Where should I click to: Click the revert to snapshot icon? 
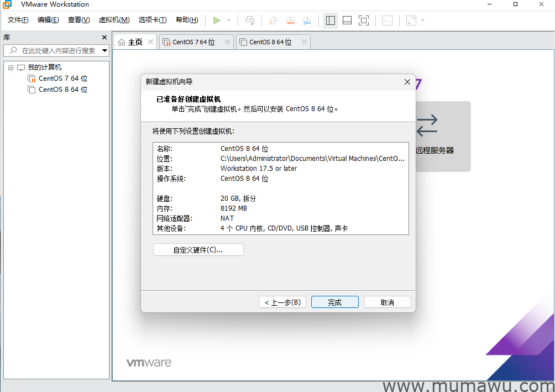[290, 20]
